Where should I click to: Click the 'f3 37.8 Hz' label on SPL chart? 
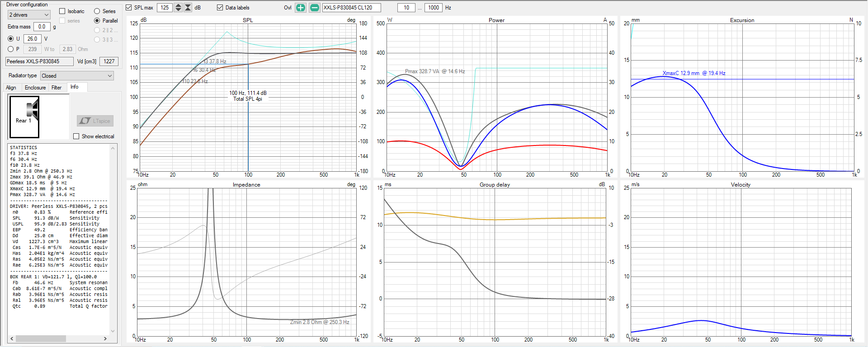215,61
